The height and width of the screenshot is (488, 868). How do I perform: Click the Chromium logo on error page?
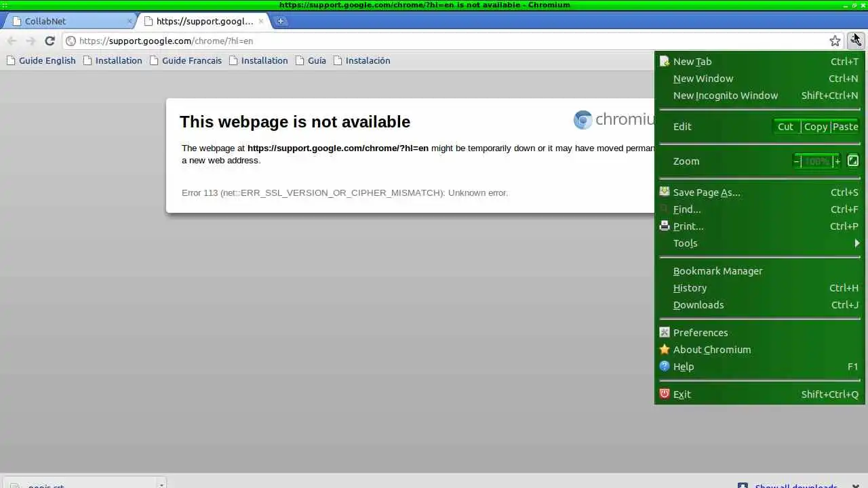pos(614,120)
